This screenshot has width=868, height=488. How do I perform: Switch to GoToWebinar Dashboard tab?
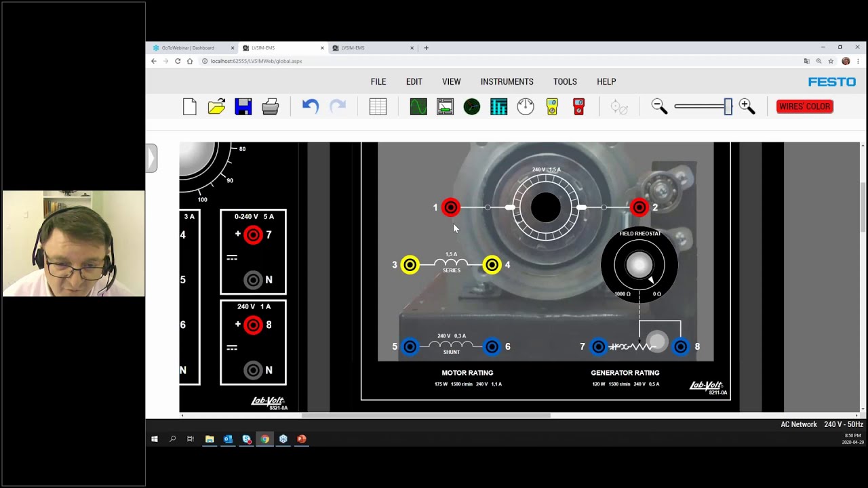192,48
